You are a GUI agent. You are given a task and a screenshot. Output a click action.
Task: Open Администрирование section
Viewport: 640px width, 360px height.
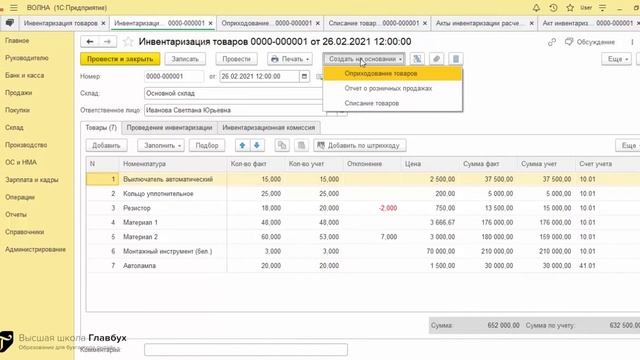coord(36,249)
